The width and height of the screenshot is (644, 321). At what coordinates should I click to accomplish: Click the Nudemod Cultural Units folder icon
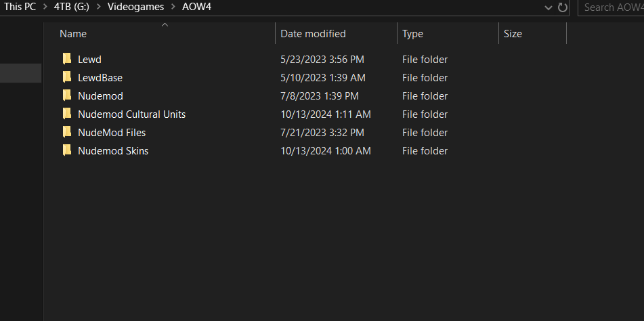[67, 114]
